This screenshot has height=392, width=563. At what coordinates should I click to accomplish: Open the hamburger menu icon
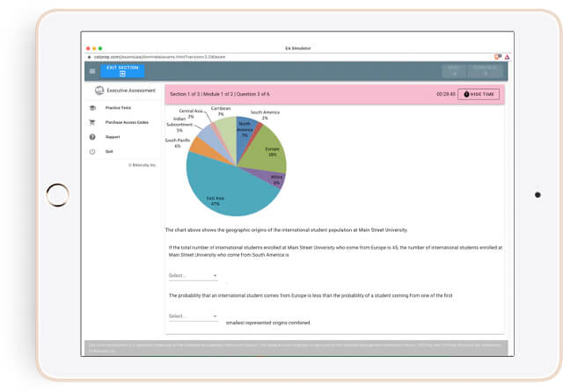point(92,71)
